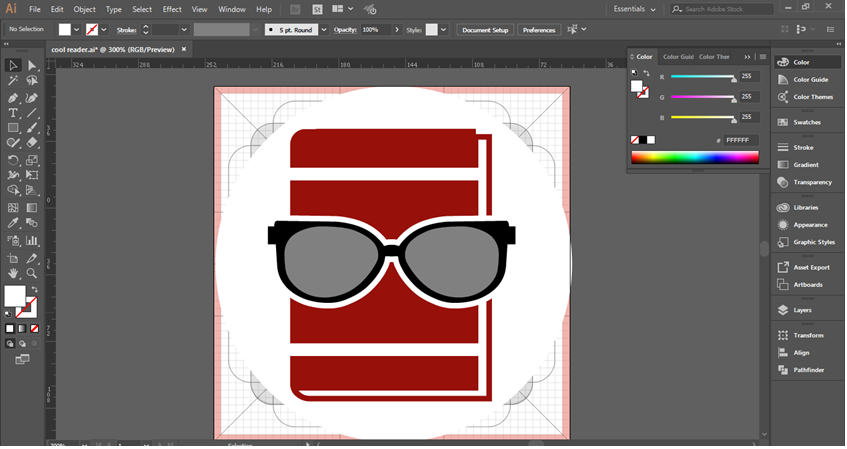Click the Document Setup button

click(x=485, y=30)
